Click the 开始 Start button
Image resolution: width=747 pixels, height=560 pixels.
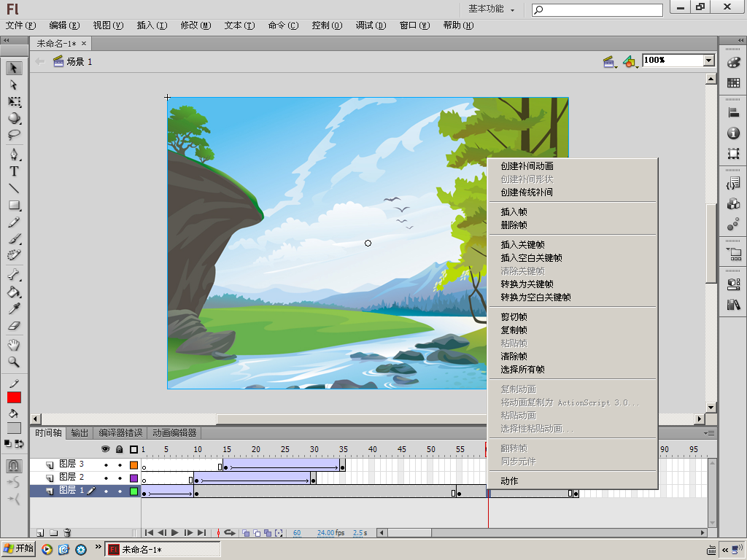point(18,549)
